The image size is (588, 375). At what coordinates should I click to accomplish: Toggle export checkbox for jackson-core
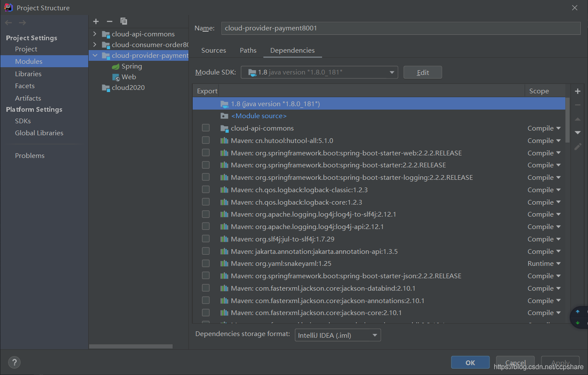tap(206, 312)
